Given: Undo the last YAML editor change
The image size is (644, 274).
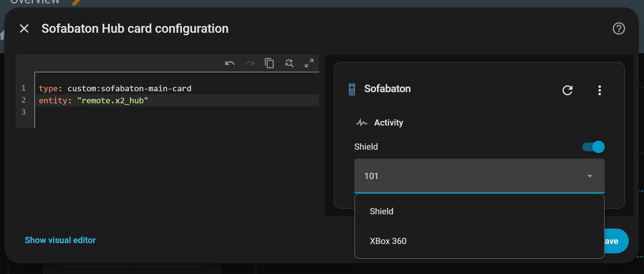Looking at the screenshot, I should click(230, 63).
